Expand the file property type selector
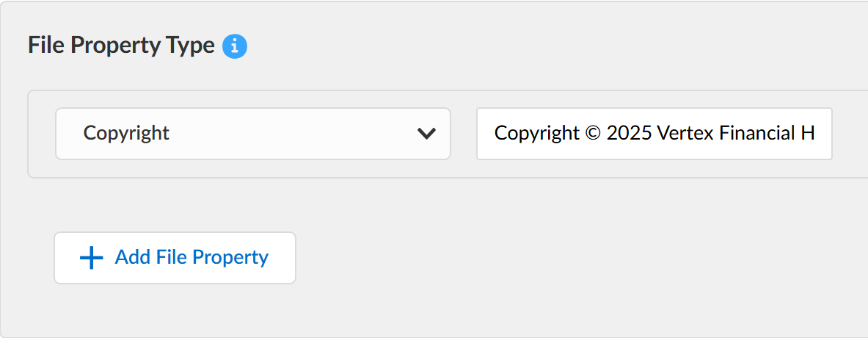The image size is (868, 338). click(x=252, y=134)
